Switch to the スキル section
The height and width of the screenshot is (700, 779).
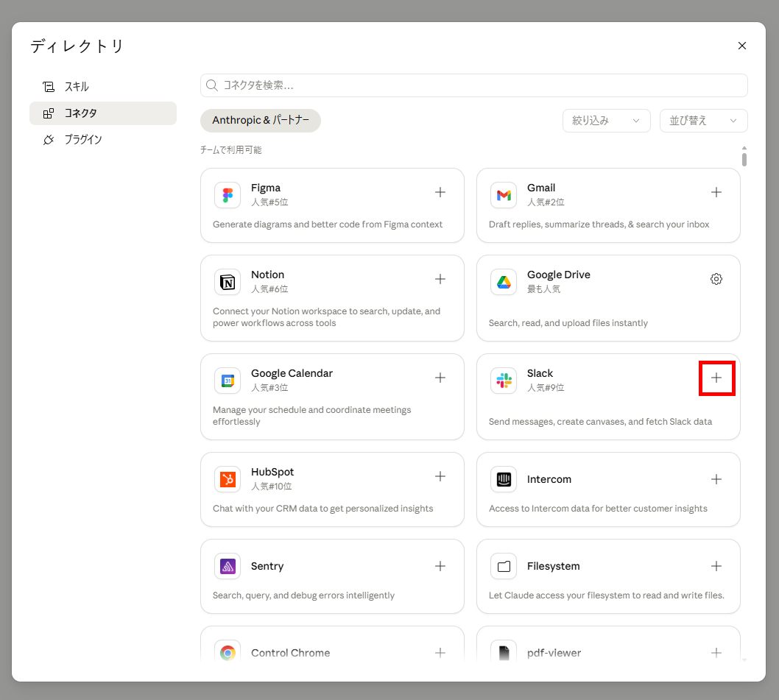click(x=103, y=87)
